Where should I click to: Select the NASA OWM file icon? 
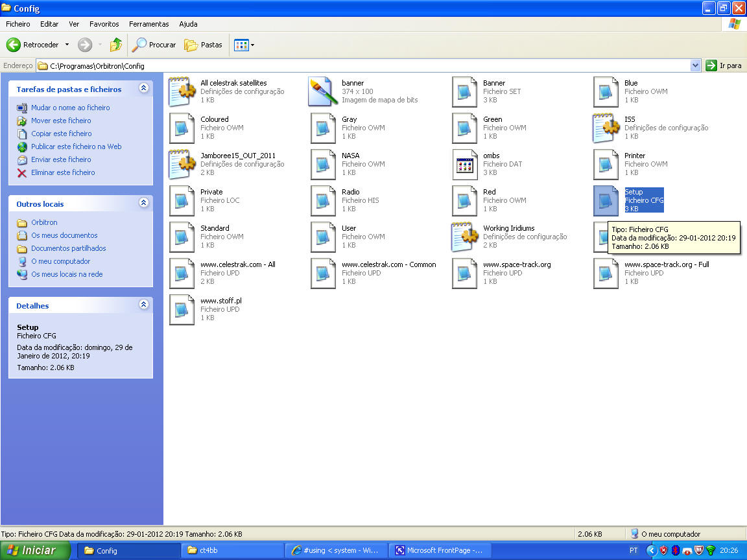(323, 164)
